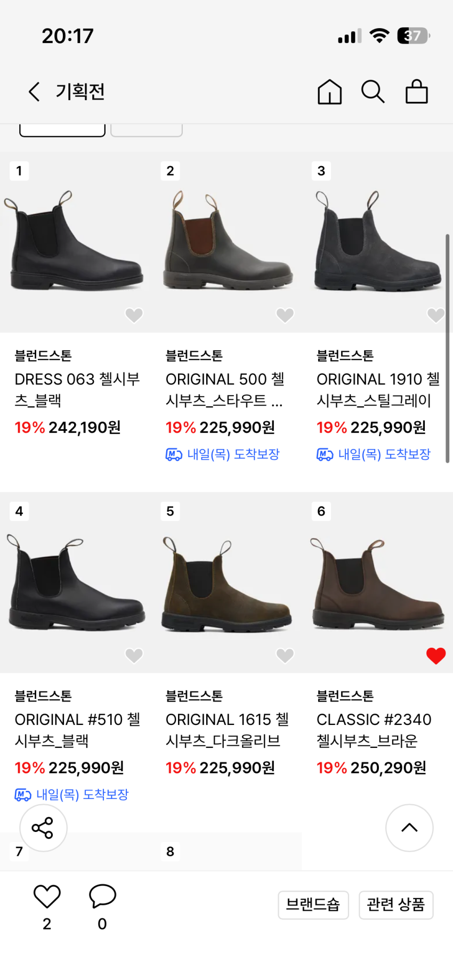This screenshot has height=980, width=453.
Task: Tap the share icon button
Action: coord(43,828)
